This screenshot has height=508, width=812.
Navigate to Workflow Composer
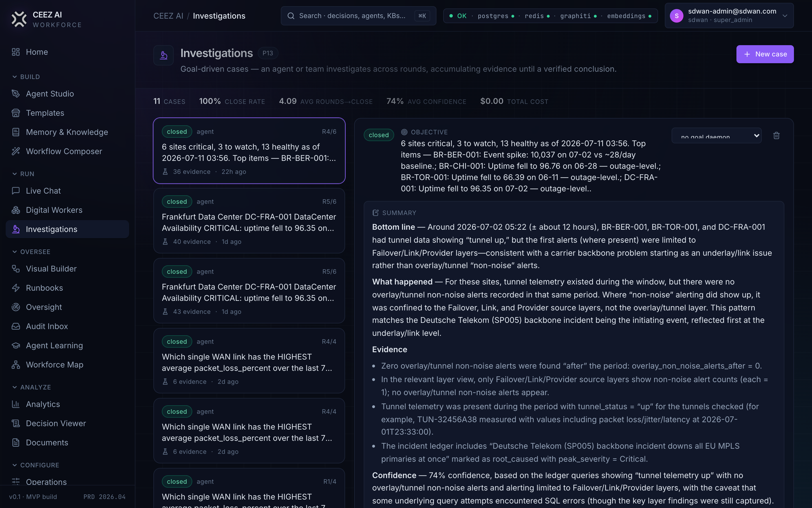[x=67, y=151]
